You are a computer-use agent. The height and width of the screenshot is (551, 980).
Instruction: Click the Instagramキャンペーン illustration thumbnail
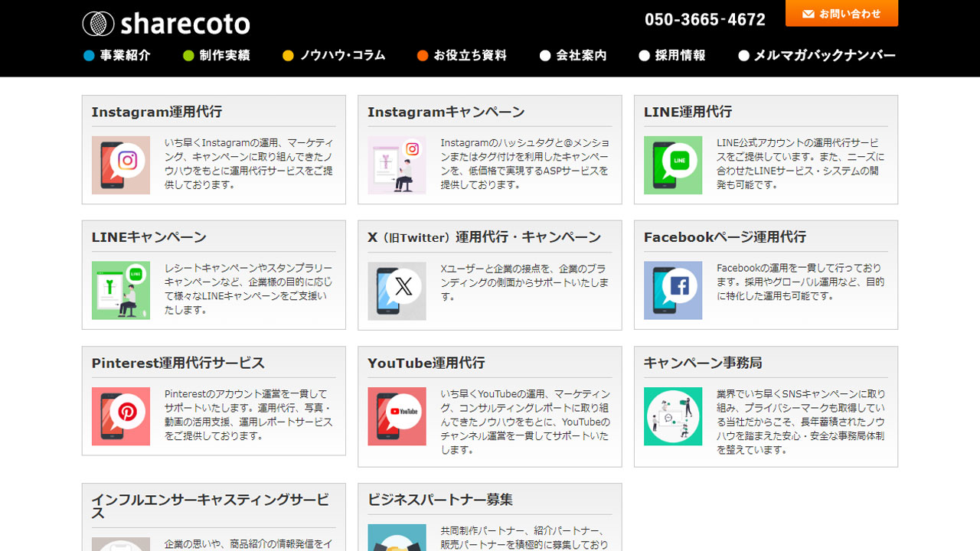pyautogui.click(x=397, y=165)
